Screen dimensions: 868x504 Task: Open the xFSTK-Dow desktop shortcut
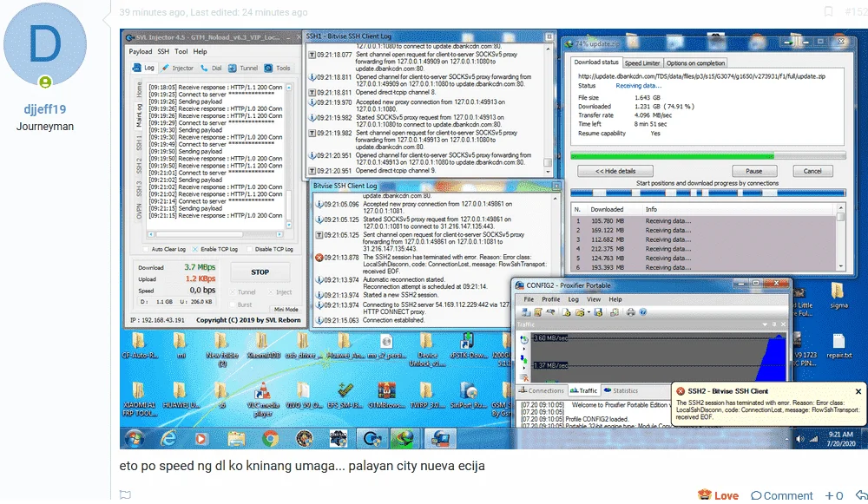468,346
